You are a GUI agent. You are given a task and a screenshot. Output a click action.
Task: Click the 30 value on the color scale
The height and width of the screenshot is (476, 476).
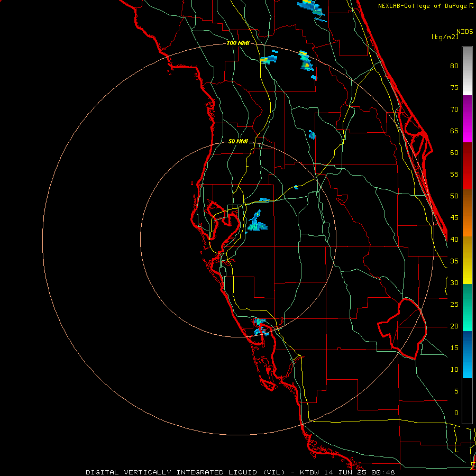454,282
